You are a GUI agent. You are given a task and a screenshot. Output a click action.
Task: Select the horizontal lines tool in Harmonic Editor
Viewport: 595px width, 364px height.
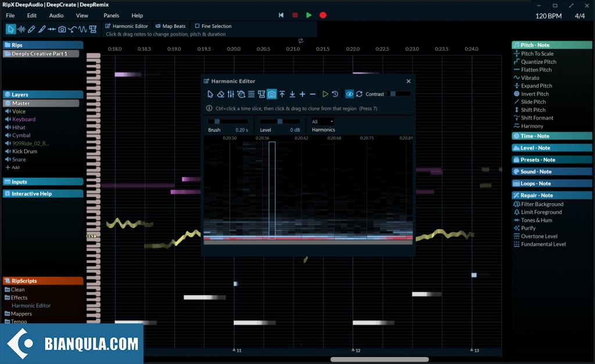tap(251, 94)
